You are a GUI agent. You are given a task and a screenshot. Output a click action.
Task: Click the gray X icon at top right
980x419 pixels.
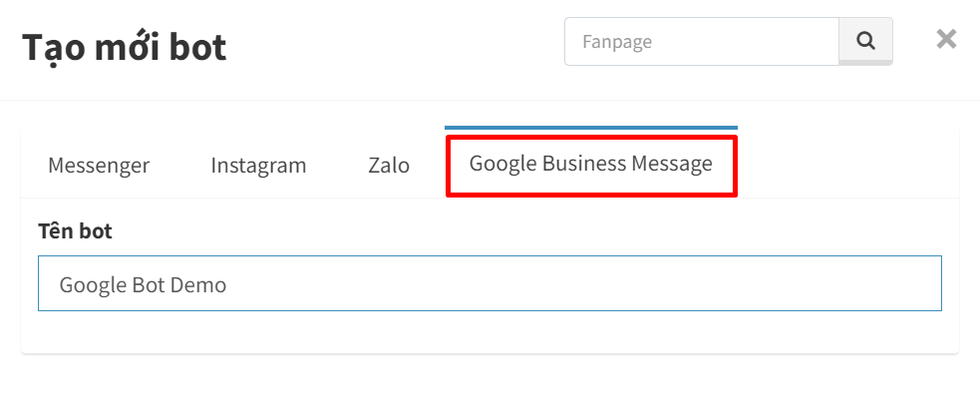[946, 39]
